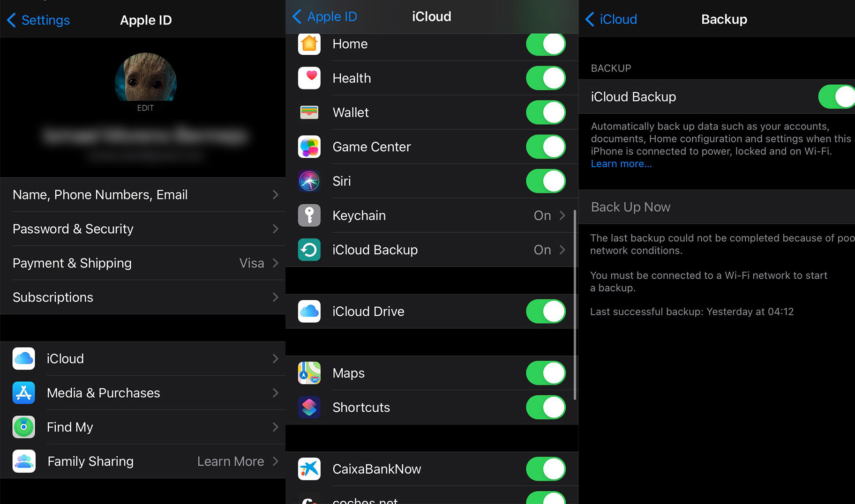Open Keychain disclosure chevron

tap(562, 215)
